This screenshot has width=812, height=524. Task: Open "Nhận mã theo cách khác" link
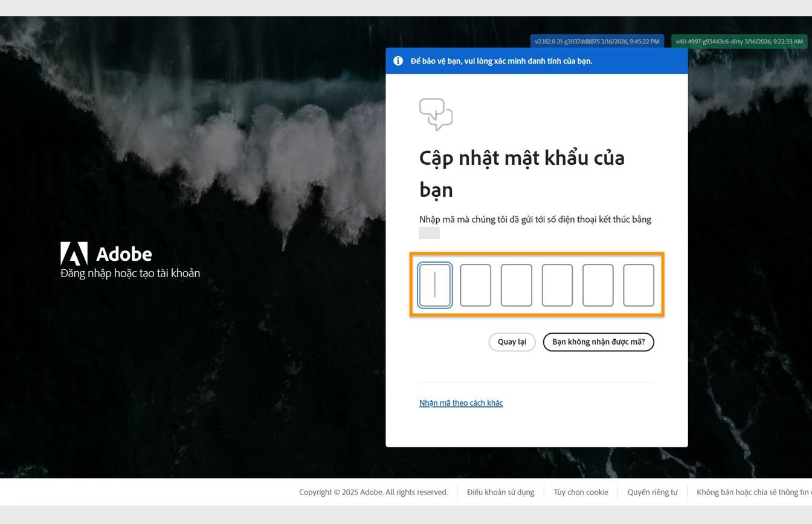[x=461, y=403]
